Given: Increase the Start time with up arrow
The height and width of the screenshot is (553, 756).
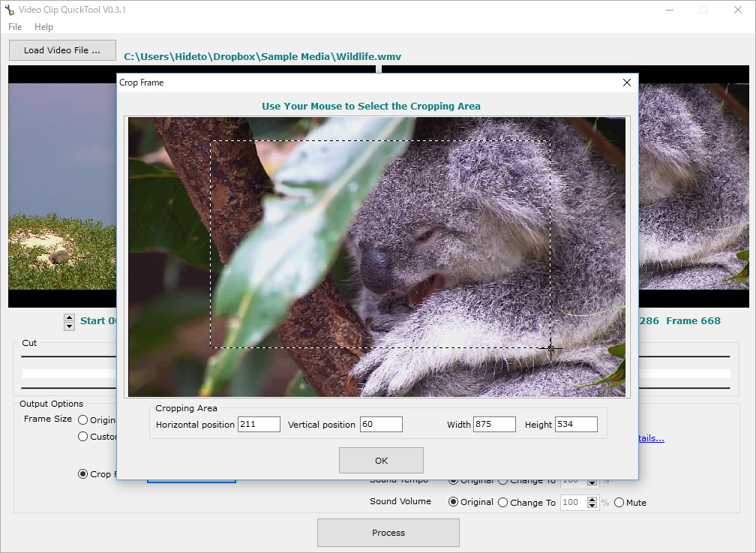Looking at the screenshot, I should 69,317.
